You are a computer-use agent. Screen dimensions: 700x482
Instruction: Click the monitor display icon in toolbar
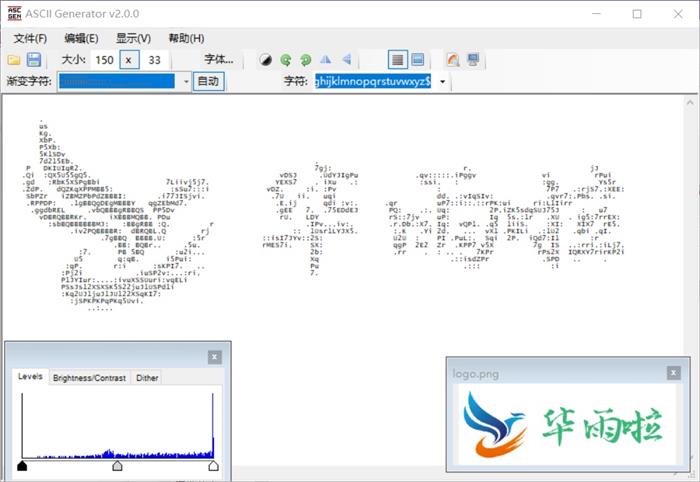tap(473, 60)
